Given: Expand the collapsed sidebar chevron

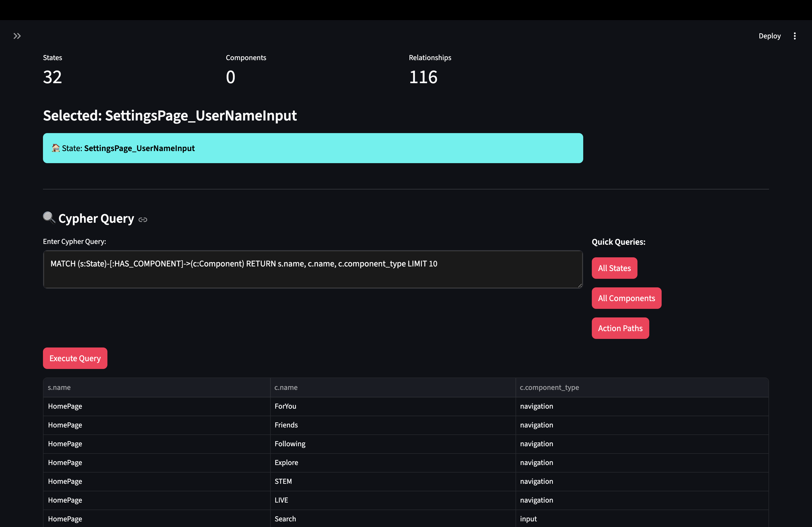Looking at the screenshot, I should [x=17, y=36].
